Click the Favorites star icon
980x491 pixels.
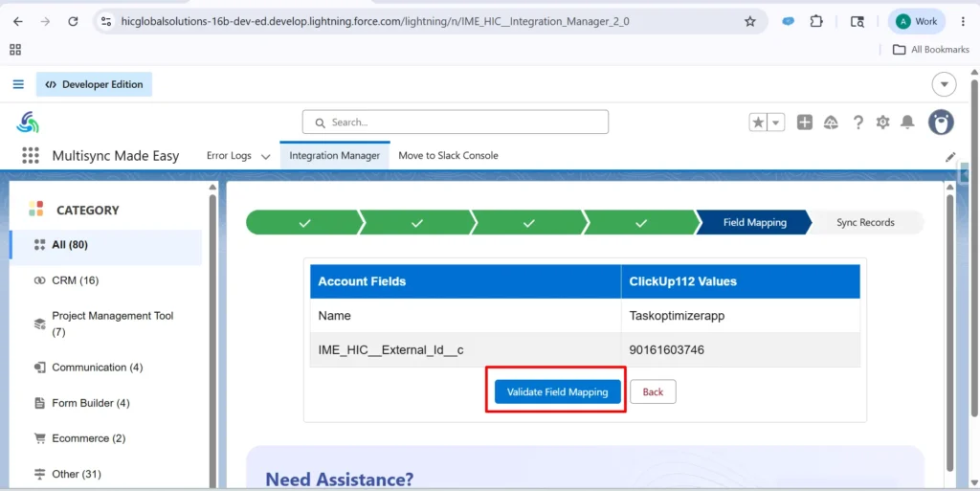pos(758,123)
